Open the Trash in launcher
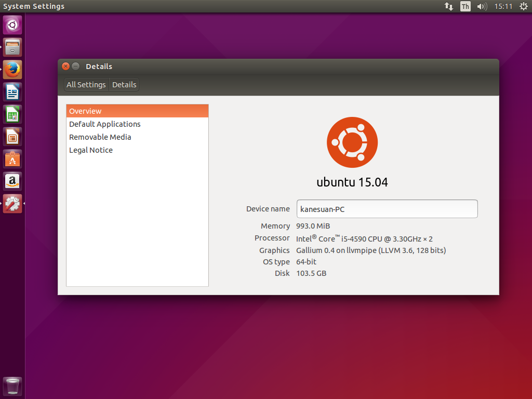532x399 pixels. point(12,386)
